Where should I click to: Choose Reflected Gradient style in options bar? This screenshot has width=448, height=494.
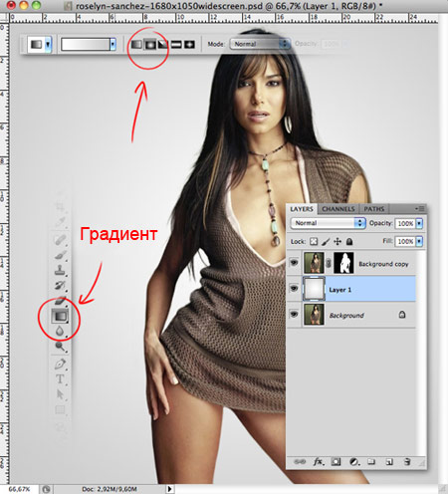point(176,44)
